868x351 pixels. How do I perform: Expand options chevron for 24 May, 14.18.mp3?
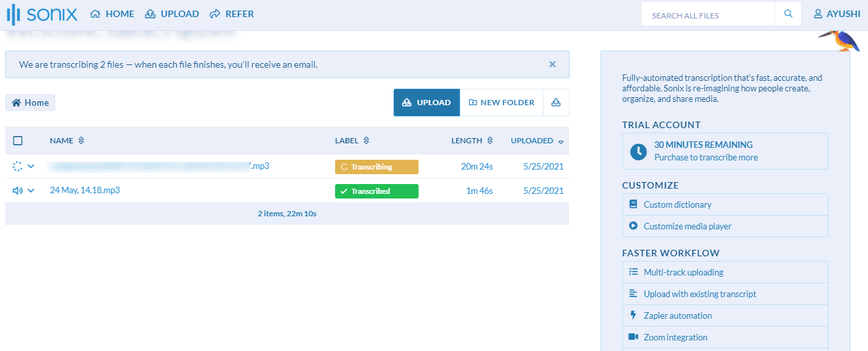(31, 191)
